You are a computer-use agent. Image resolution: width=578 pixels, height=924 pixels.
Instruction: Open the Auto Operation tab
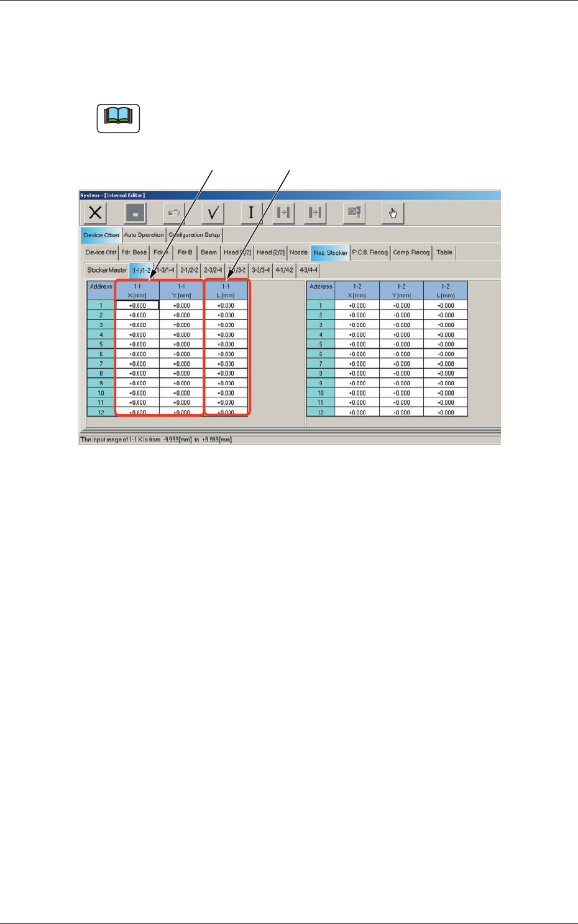[144, 235]
